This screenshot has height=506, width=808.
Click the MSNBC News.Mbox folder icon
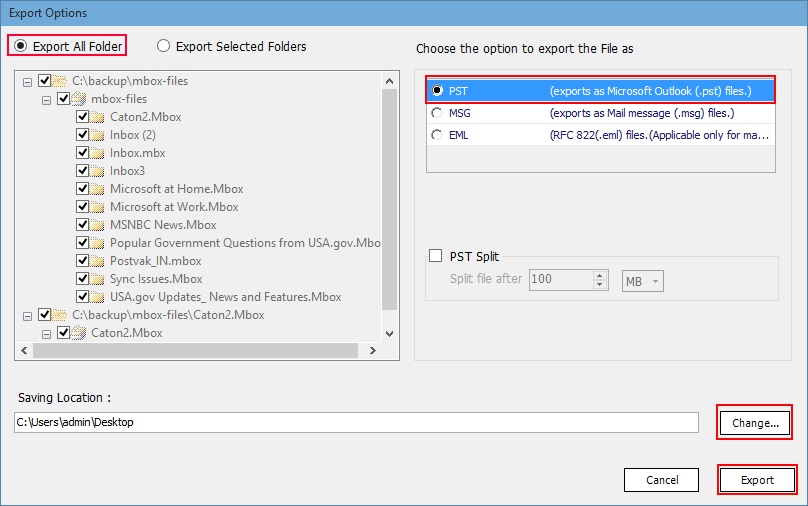(x=98, y=225)
